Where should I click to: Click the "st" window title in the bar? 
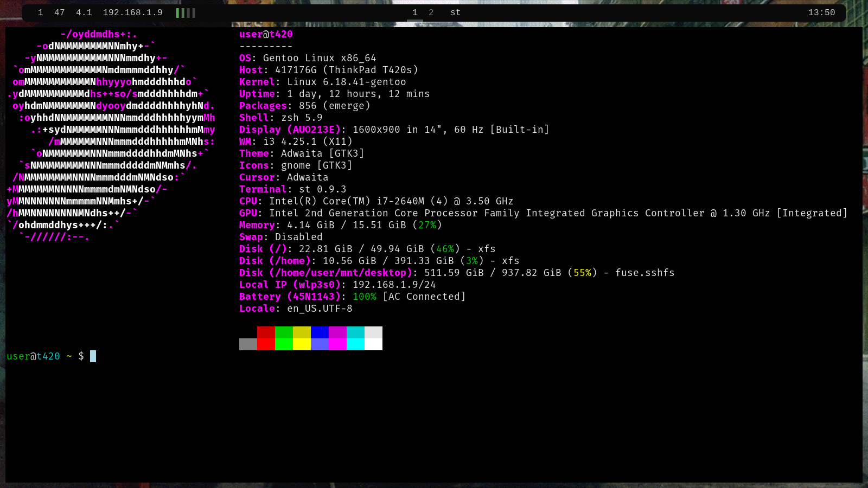pos(456,12)
